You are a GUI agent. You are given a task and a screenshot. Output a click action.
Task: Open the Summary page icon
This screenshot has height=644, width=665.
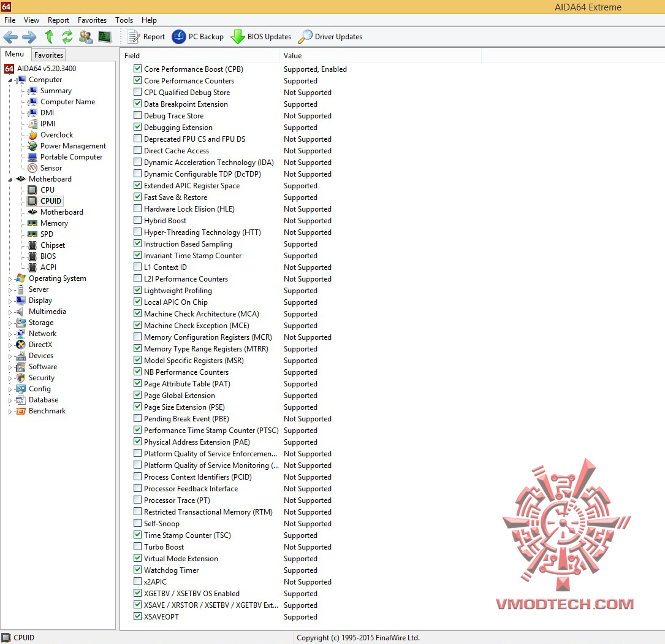pyautogui.click(x=32, y=91)
